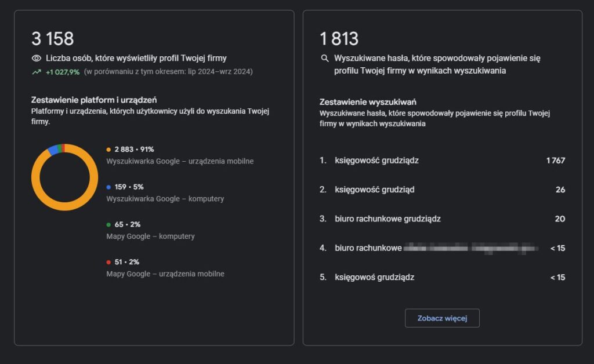The height and width of the screenshot is (364, 594).
Task: Click the green upward trend arrow icon
Action: point(36,72)
